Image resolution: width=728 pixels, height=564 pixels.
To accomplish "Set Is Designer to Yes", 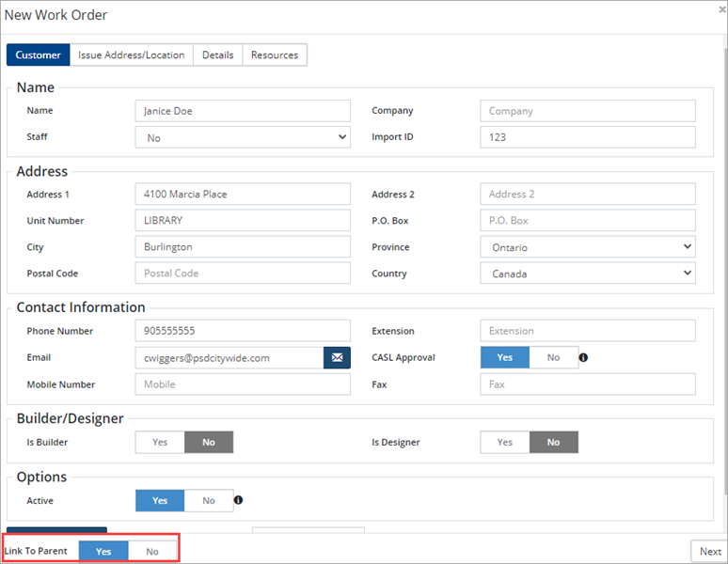I will click(505, 443).
